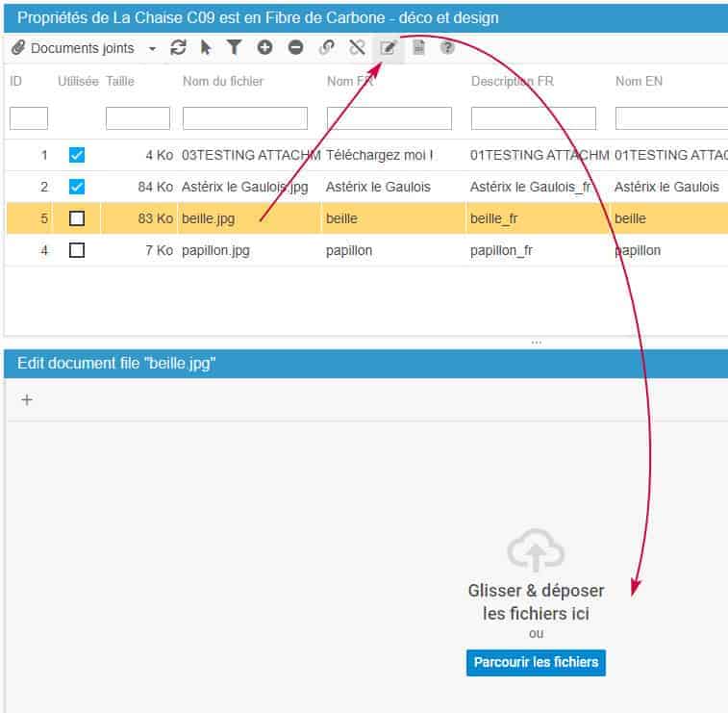Tick the Utilisée checkbox for papillon.jpg
The width and height of the screenshot is (728, 713).
(x=77, y=250)
